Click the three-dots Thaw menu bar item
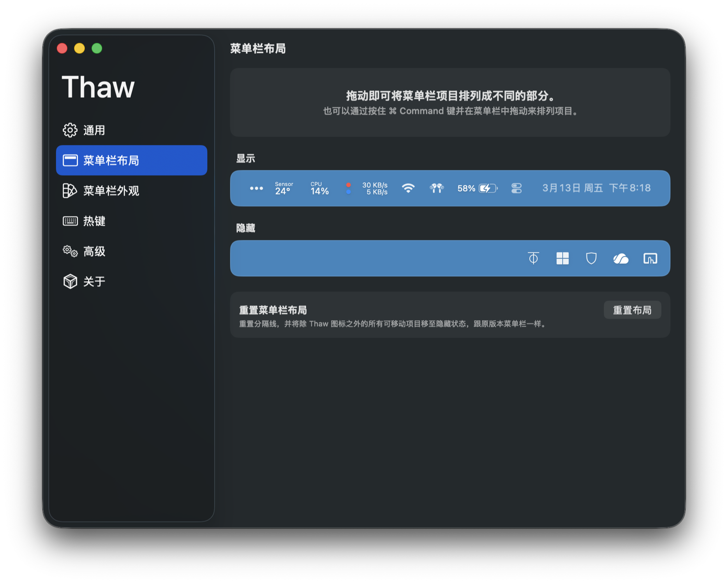728x584 pixels. point(256,189)
